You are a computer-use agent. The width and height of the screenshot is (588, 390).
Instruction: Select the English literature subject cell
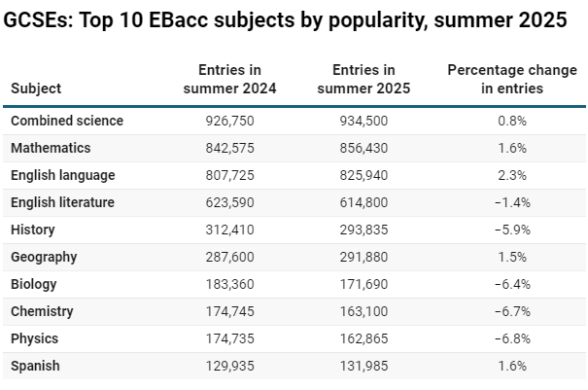point(62,202)
